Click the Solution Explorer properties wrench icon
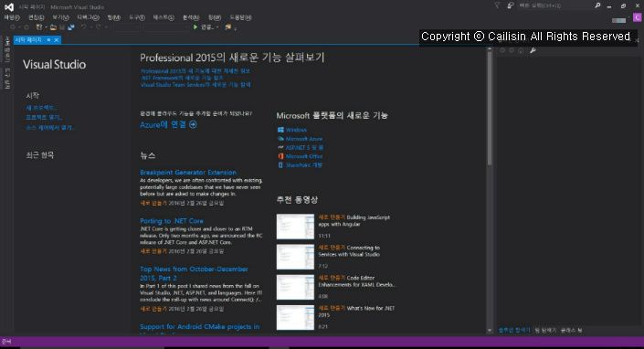644x349 pixels. point(533,50)
